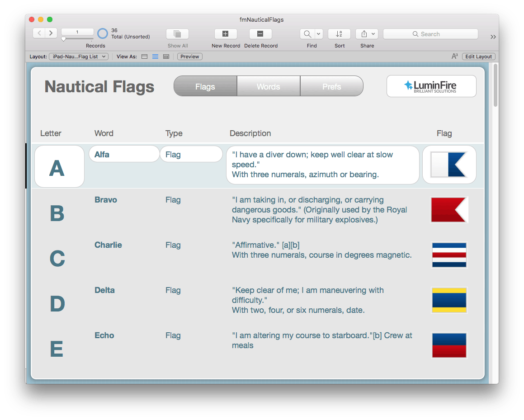This screenshot has height=420, width=524.
Task: Click the Type text in the Bravo row
Action: 173,199
